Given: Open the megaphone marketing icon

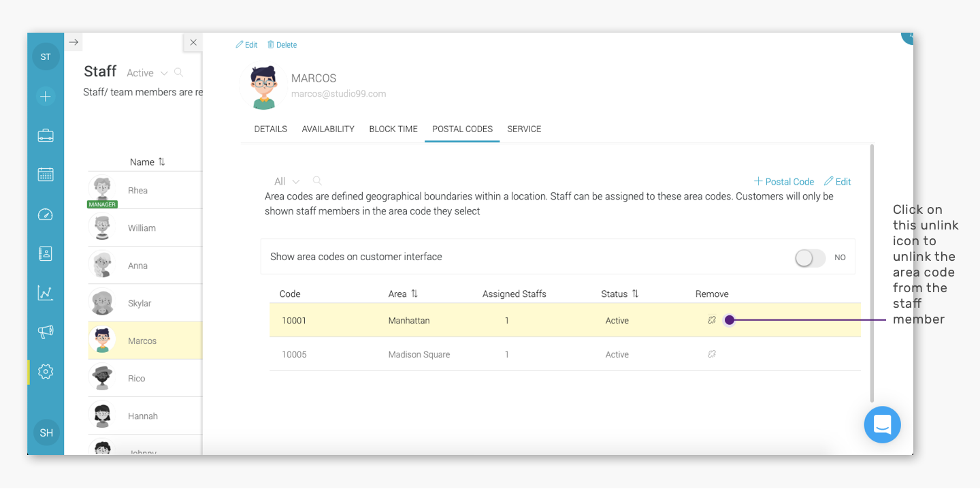Looking at the screenshot, I should point(46,332).
